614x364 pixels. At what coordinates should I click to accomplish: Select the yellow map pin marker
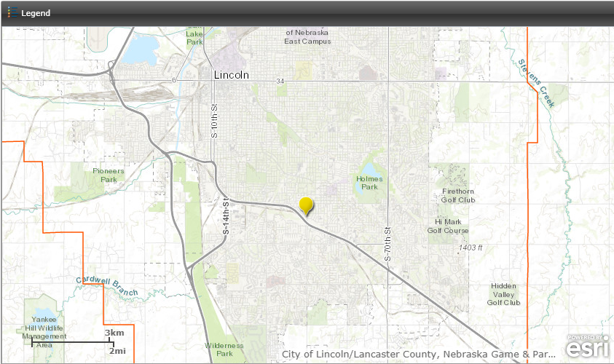[307, 206]
